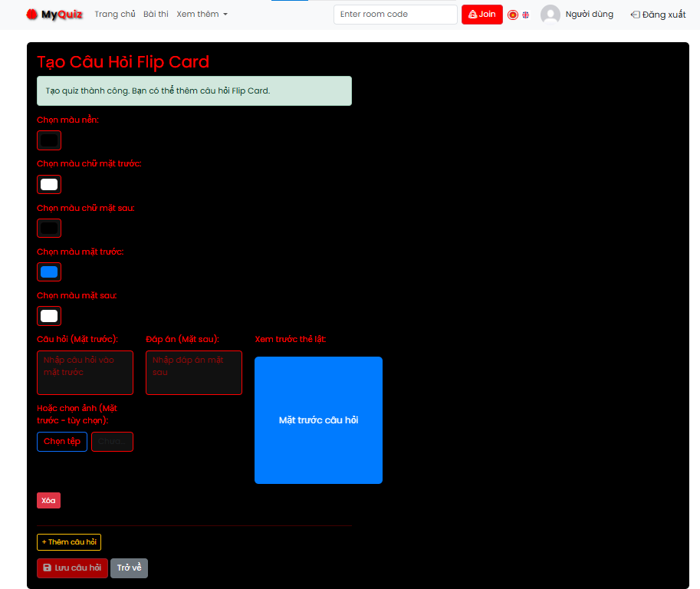This screenshot has width=700, height=589.
Task: Pick the blue front face color swatch
Action: 49,272
